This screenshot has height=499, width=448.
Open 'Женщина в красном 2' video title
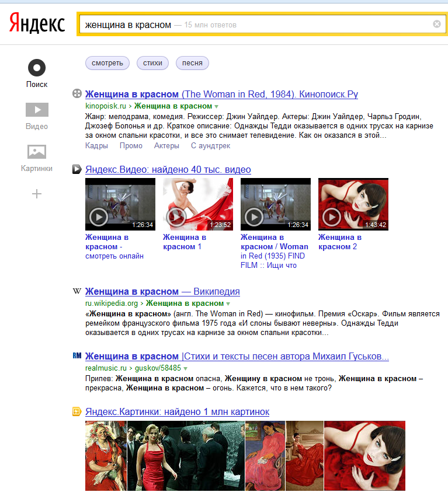click(x=340, y=242)
